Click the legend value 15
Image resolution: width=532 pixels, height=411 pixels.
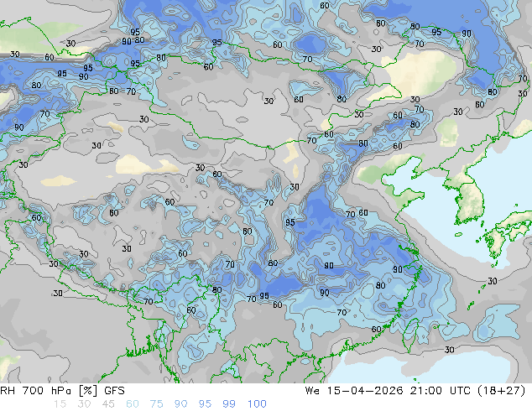pos(60,404)
